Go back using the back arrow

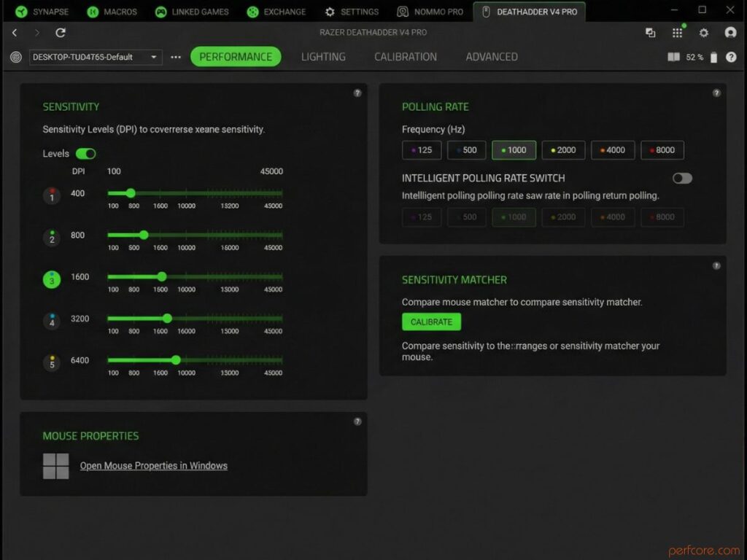point(15,33)
